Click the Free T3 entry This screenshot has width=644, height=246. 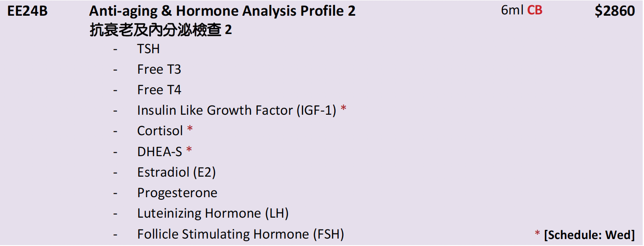pos(159,70)
